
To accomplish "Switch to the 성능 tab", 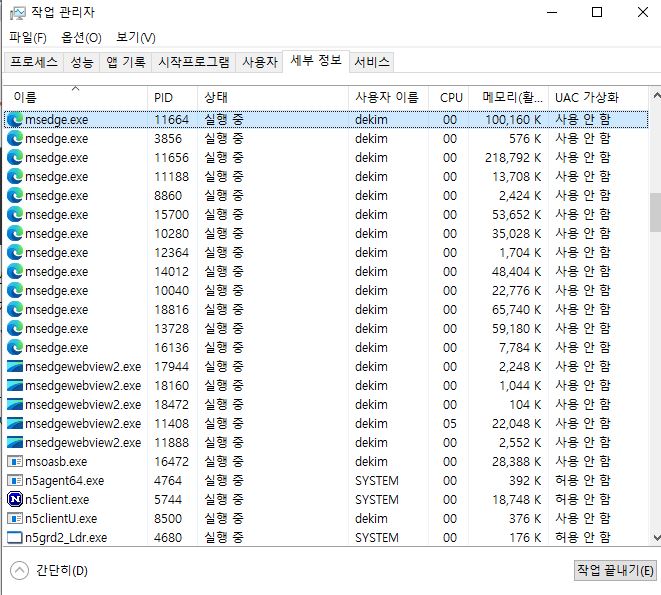I will coord(81,62).
